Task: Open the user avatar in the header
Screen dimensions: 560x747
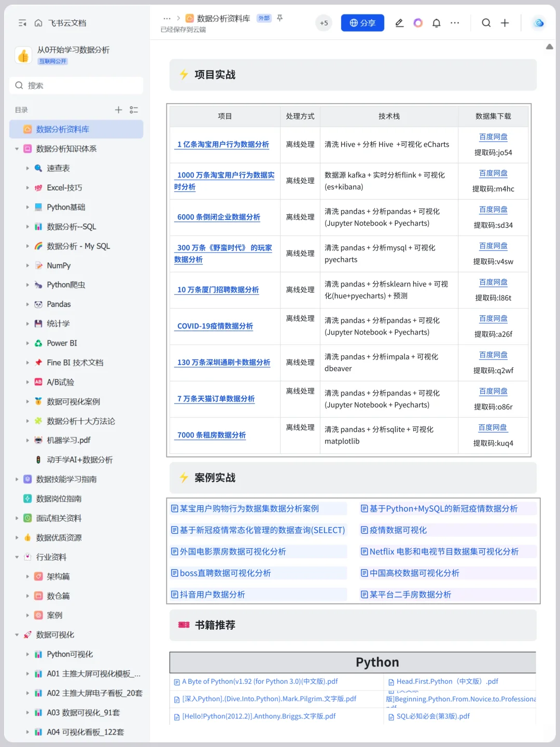Action: (539, 23)
